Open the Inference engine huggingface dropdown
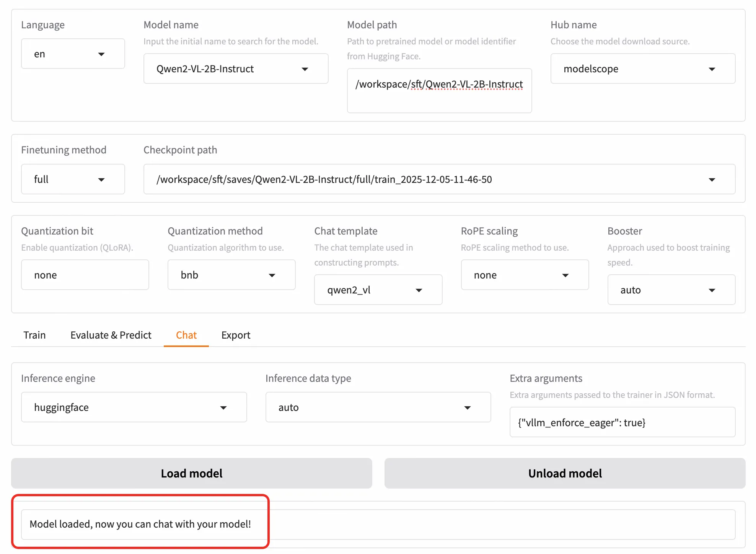Image resolution: width=756 pixels, height=554 pixels. 134,407
